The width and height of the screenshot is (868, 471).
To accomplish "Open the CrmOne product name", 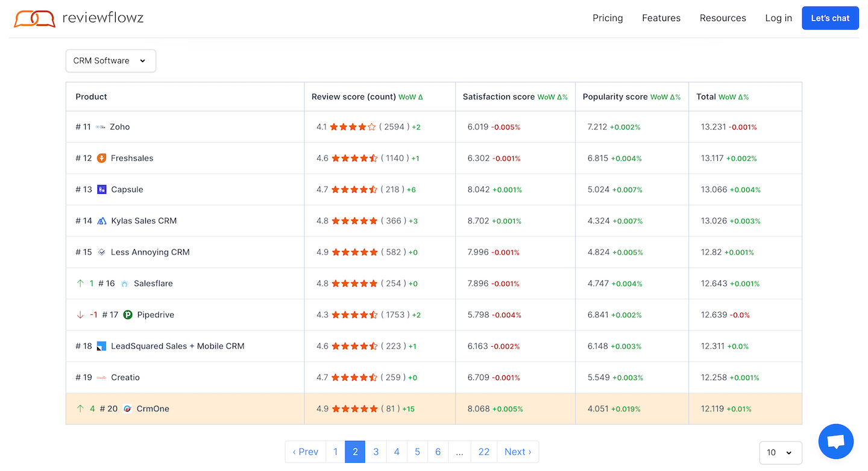I will 153,409.
